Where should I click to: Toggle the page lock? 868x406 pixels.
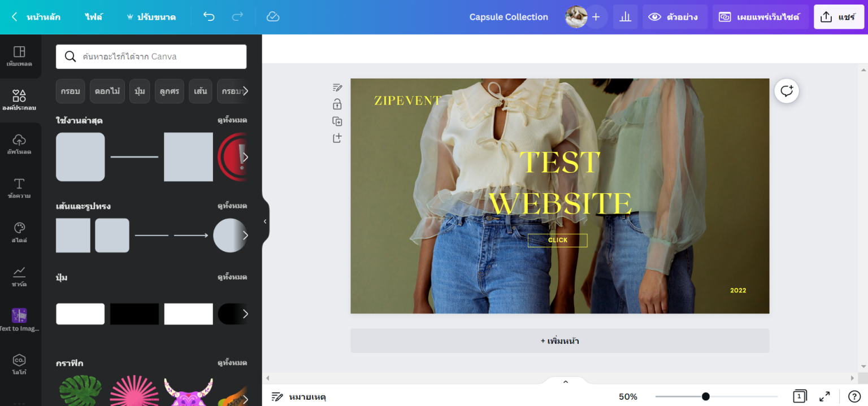click(x=337, y=104)
